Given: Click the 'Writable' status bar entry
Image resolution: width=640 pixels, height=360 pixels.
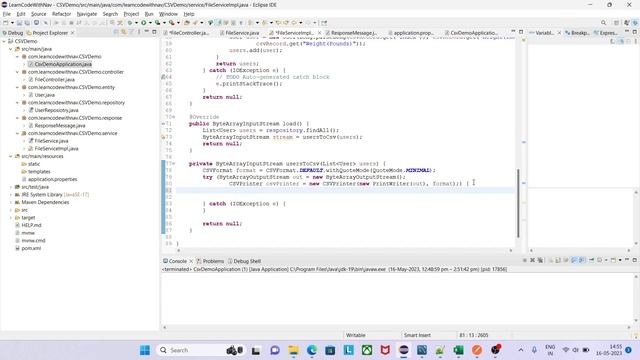Looking at the screenshot, I should (356, 335).
